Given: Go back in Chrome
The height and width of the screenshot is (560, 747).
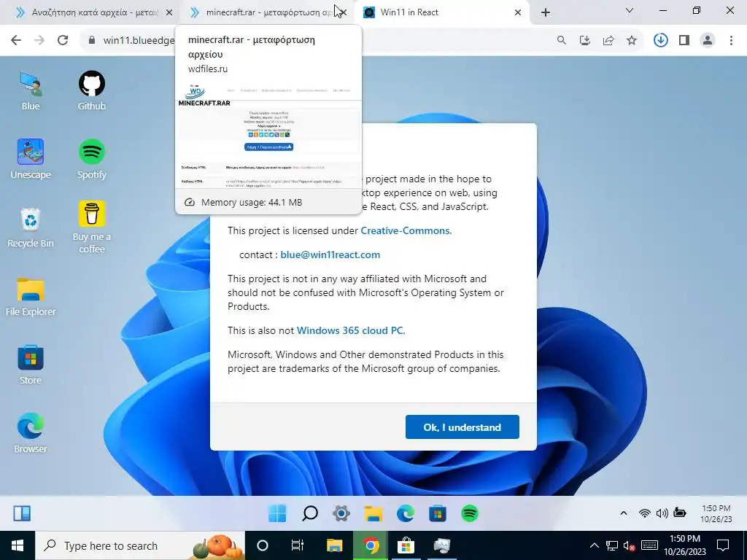Looking at the screenshot, I should [16, 41].
